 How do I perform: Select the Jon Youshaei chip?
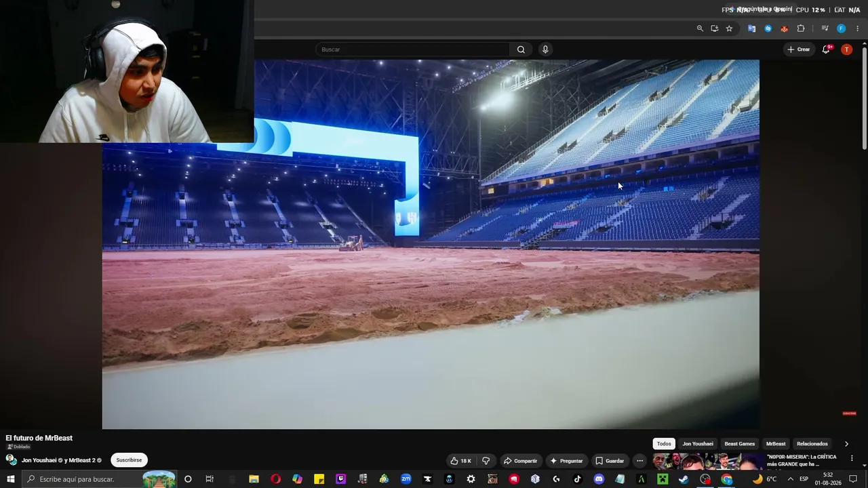698,444
